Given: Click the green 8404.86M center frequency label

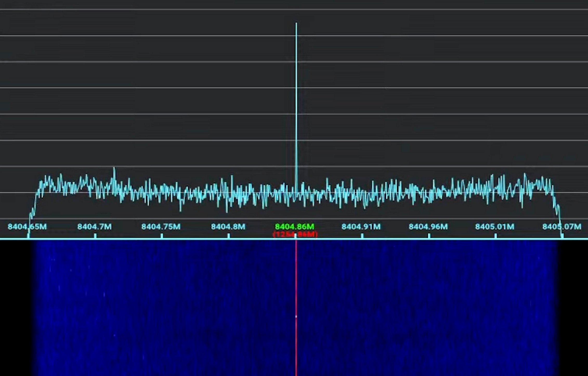Looking at the screenshot, I should (x=295, y=226).
